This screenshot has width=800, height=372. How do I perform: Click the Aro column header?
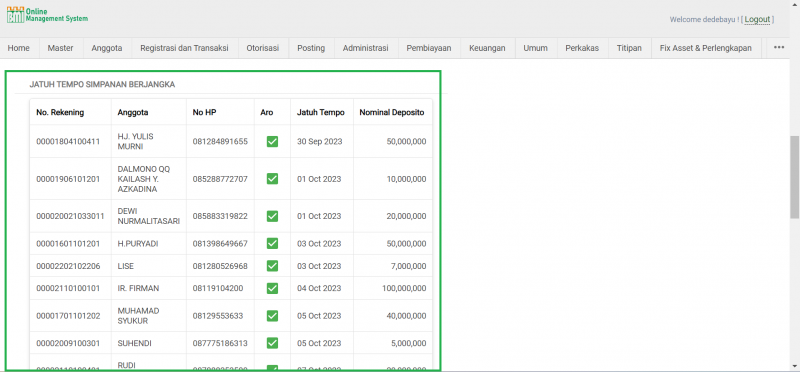(x=267, y=112)
